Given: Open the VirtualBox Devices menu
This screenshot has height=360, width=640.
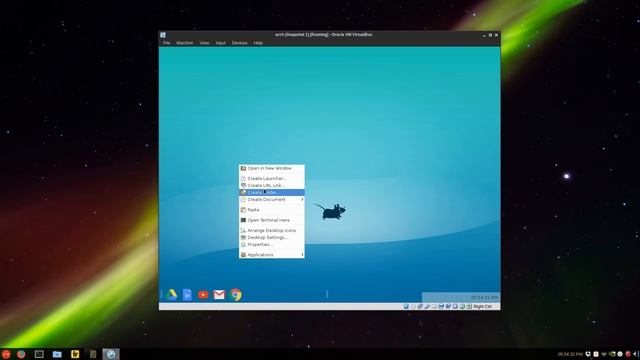Looking at the screenshot, I should click(240, 43).
